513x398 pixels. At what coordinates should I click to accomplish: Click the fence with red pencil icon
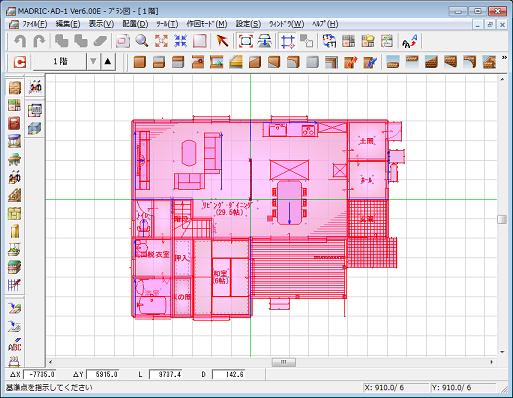pyautogui.click(x=14, y=285)
